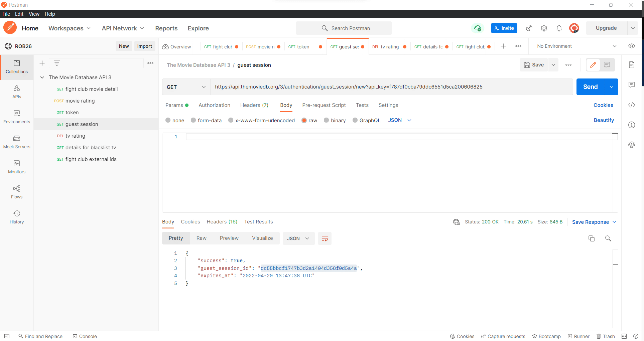Open the Flows panel
This screenshot has width=644, height=341.
tap(16, 192)
